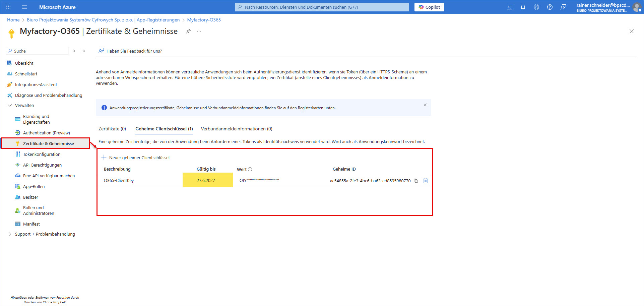Open the Azure portal apps grid icon
The width and height of the screenshot is (644, 306).
tap(8, 7)
